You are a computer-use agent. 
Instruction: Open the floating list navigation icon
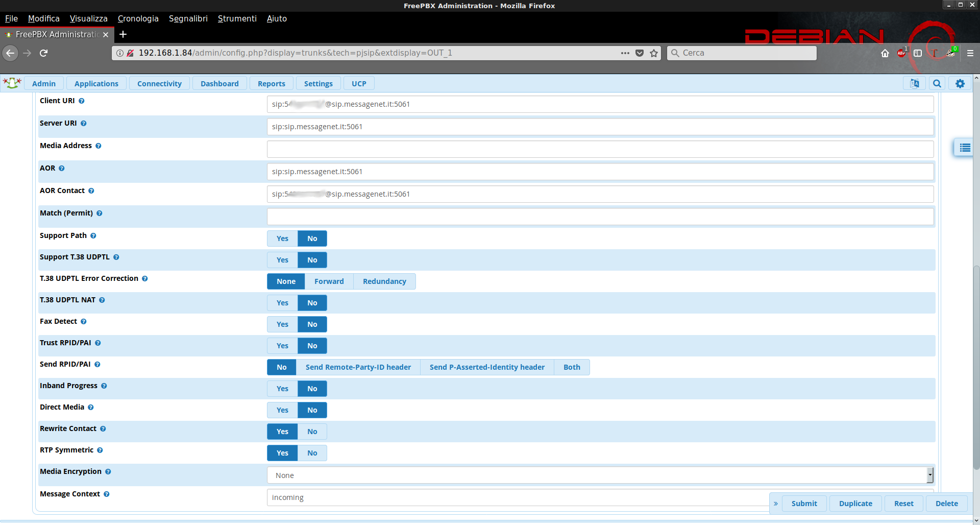click(x=965, y=148)
